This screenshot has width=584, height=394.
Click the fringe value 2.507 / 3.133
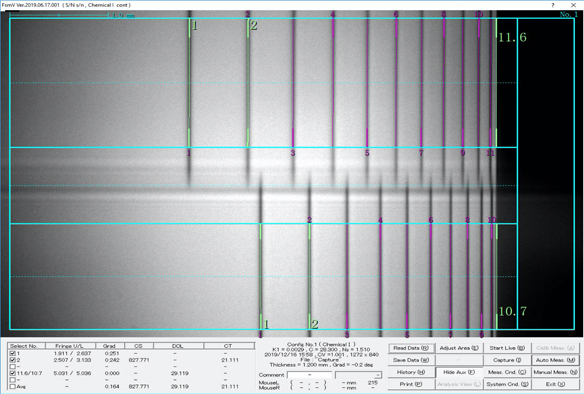(72, 360)
